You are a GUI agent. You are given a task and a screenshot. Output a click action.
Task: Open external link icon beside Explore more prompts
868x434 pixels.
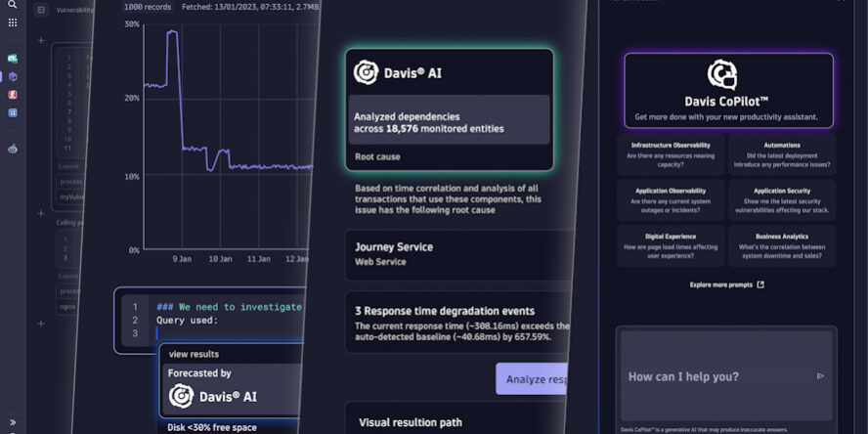tap(760, 284)
